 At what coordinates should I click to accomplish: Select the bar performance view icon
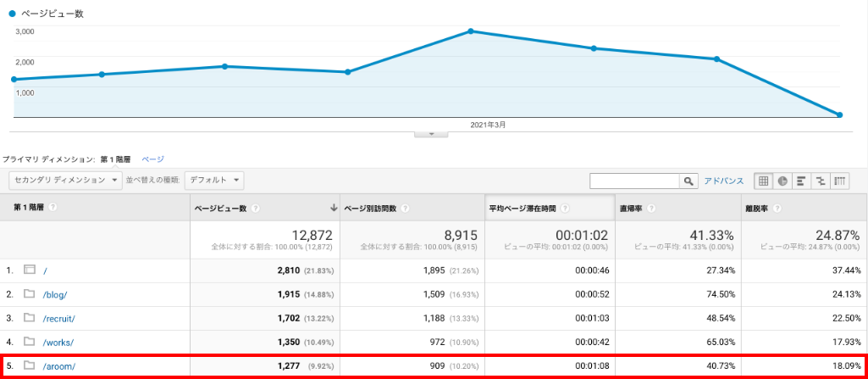[x=801, y=181]
